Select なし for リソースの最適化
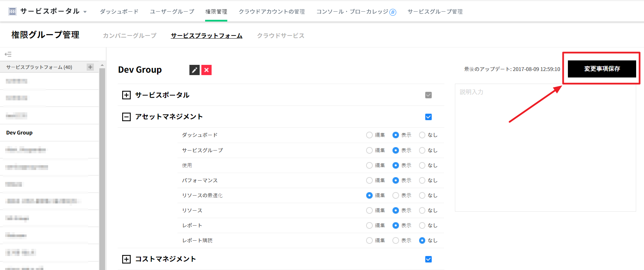The image size is (644, 270). point(422,195)
